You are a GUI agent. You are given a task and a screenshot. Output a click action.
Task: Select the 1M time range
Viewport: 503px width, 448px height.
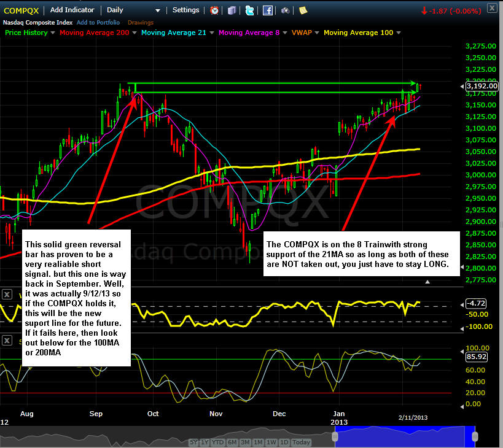[258, 442]
